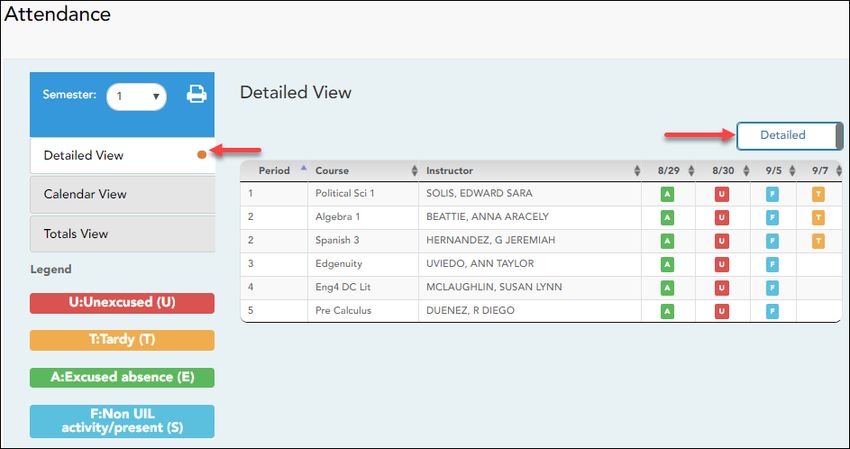Click Political Sci 1 tardy icon on 9/7
850x449 pixels.
[x=818, y=194]
